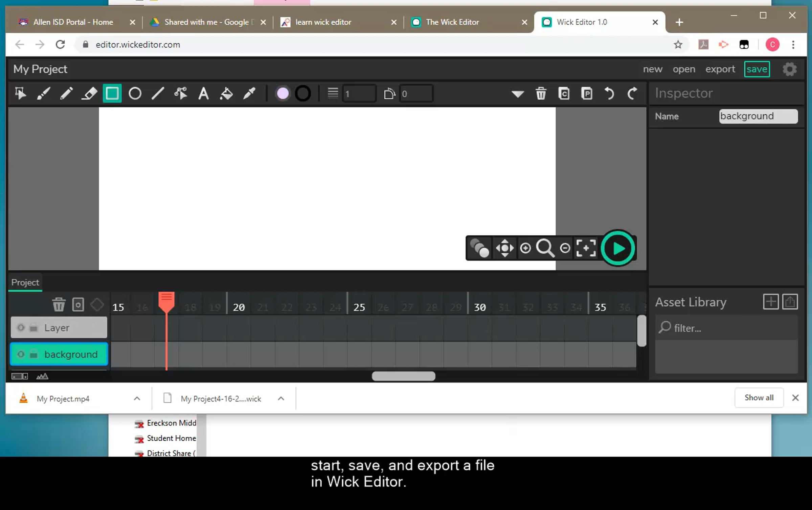Open options for My Project.mp4 download
812x510 pixels.
pyautogui.click(x=137, y=398)
